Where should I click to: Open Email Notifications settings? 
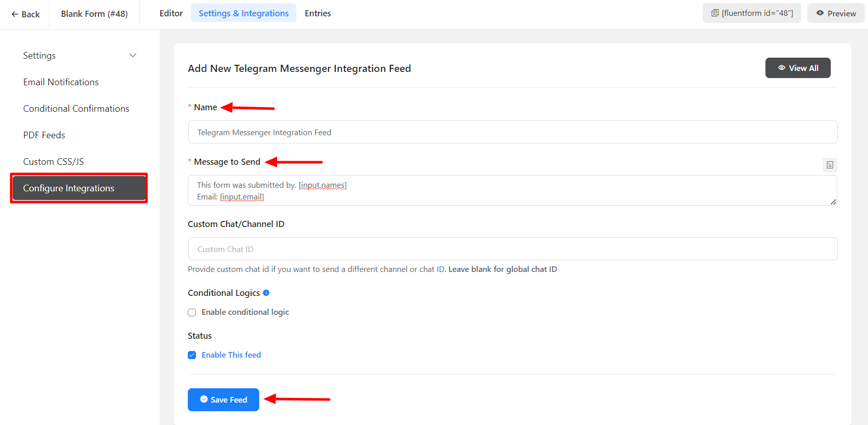click(61, 82)
